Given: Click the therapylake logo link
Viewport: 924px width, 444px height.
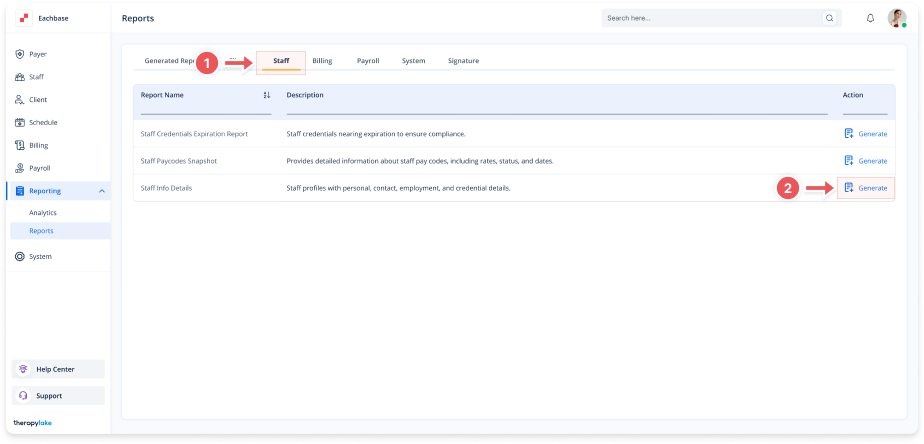Looking at the screenshot, I should [32, 423].
